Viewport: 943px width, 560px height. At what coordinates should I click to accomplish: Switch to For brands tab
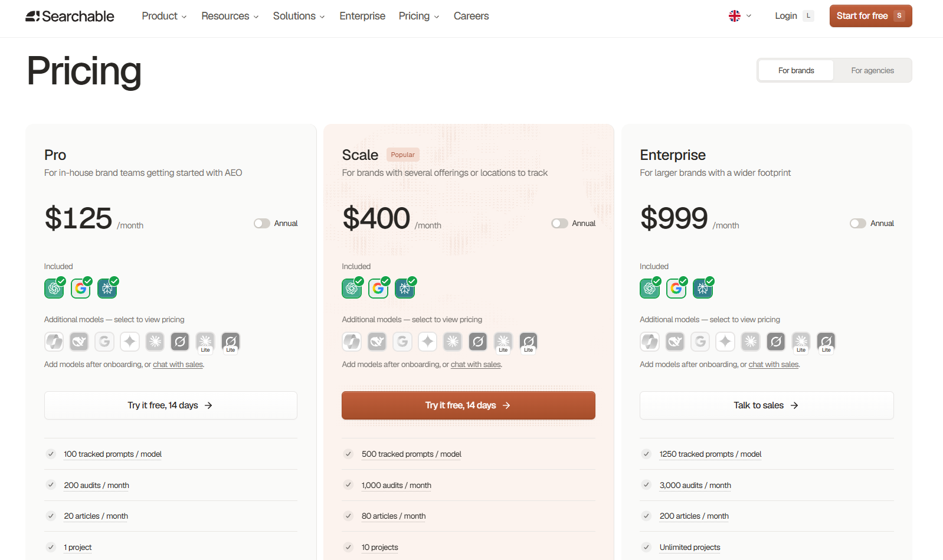(796, 70)
